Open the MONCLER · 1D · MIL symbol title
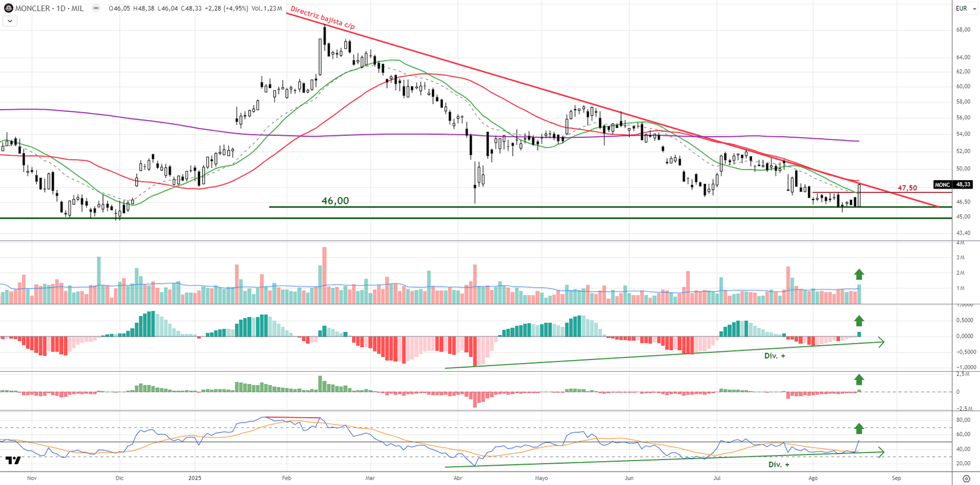Image resolution: width=980 pixels, height=485 pixels. click(x=50, y=9)
